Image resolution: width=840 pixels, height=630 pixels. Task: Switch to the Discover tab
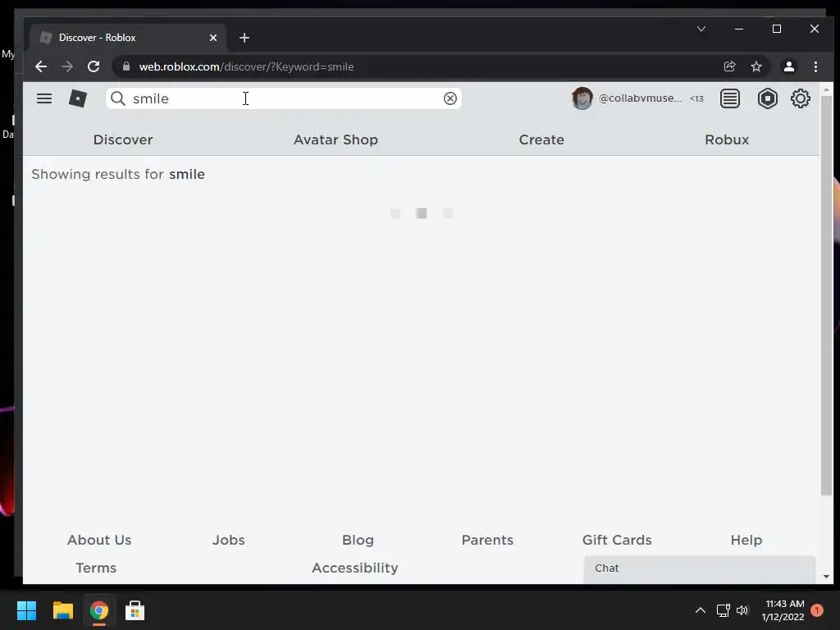(x=123, y=139)
